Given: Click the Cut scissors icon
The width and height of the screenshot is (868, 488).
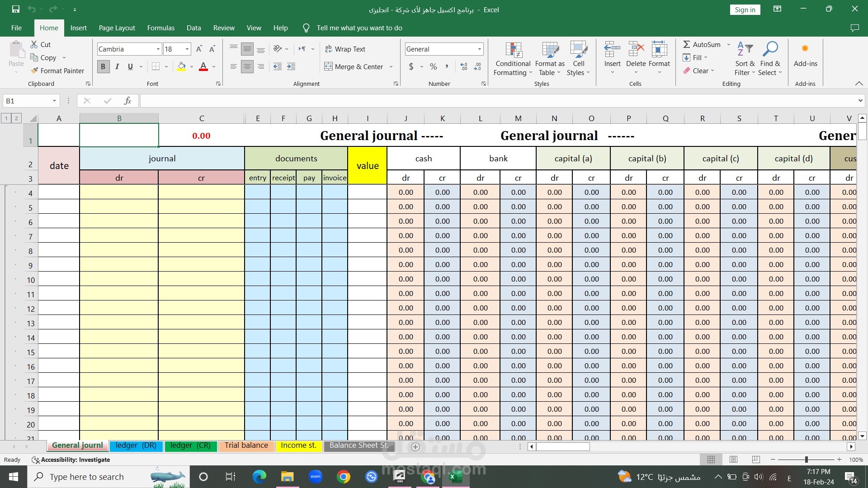Looking at the screenshot, I should pyautogui.click(x=34, y=44).
